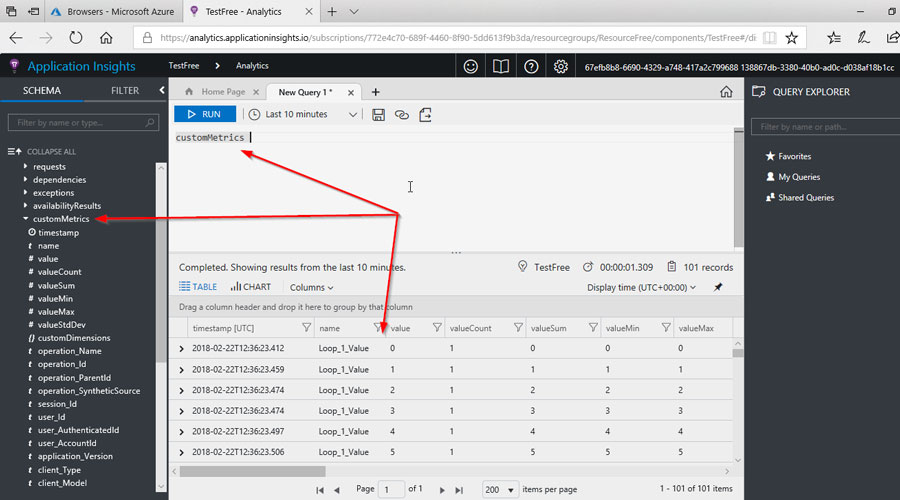The height and width of the screenshot is (500, 900).
Task: Click COLLAPSE ALL in the schema panel
Action: (x=41, y=152)
